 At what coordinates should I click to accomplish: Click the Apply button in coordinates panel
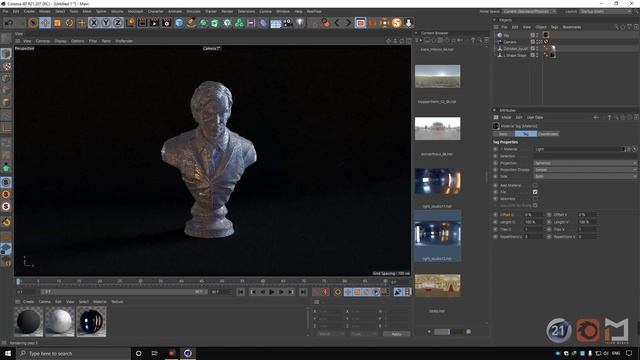tap(396, 334)
